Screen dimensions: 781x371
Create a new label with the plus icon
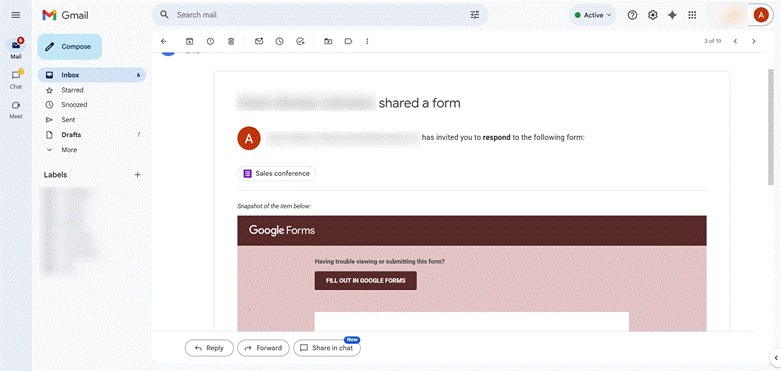pyautogui.click(x=138, y=175)
